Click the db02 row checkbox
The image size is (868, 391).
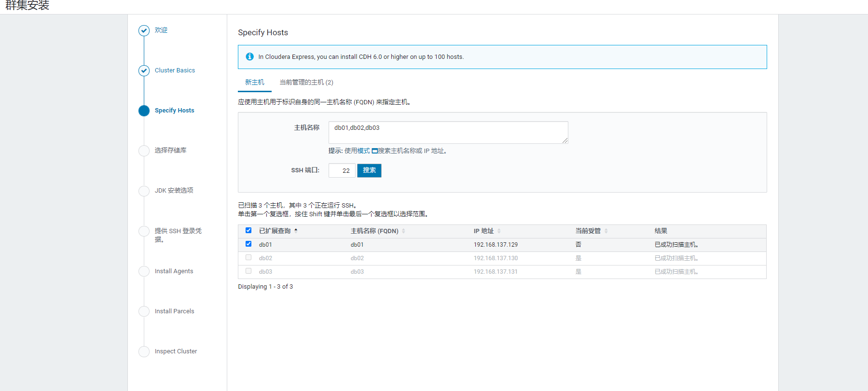tap(248, 257)
